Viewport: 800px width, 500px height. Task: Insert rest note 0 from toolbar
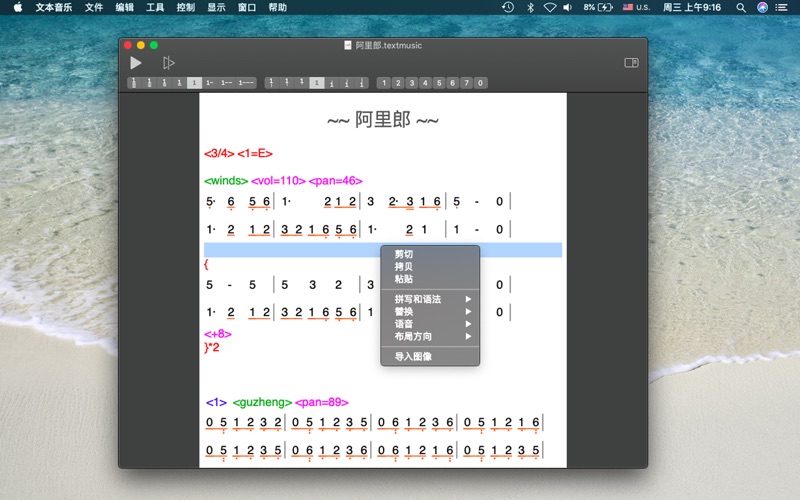click(480, 83)
